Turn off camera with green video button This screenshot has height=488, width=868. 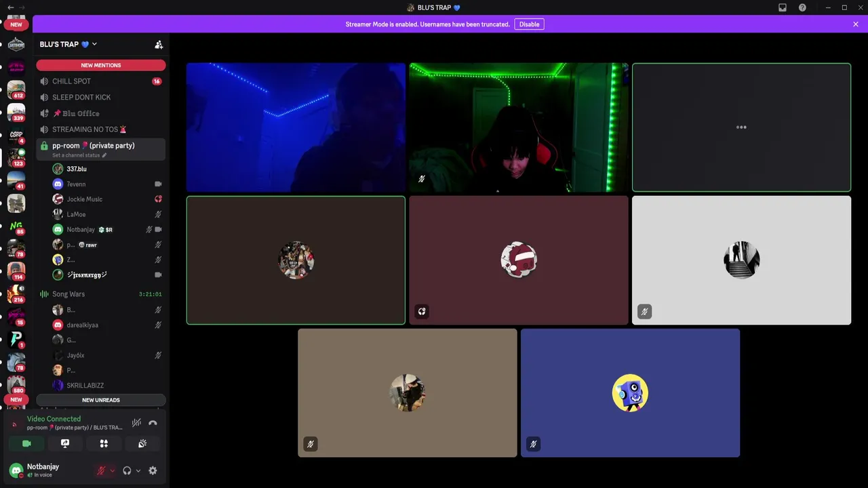point(26,443)
